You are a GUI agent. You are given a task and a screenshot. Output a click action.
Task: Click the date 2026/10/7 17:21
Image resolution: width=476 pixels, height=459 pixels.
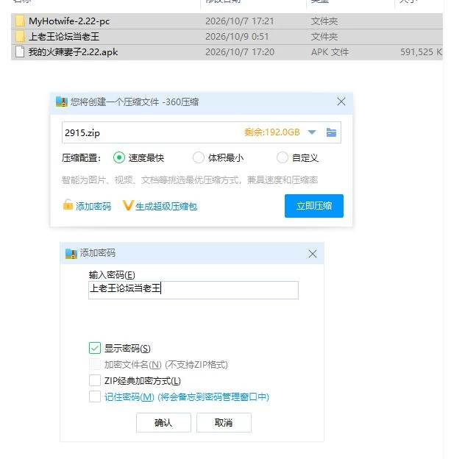pyautogui.click(x=240, y=21)
